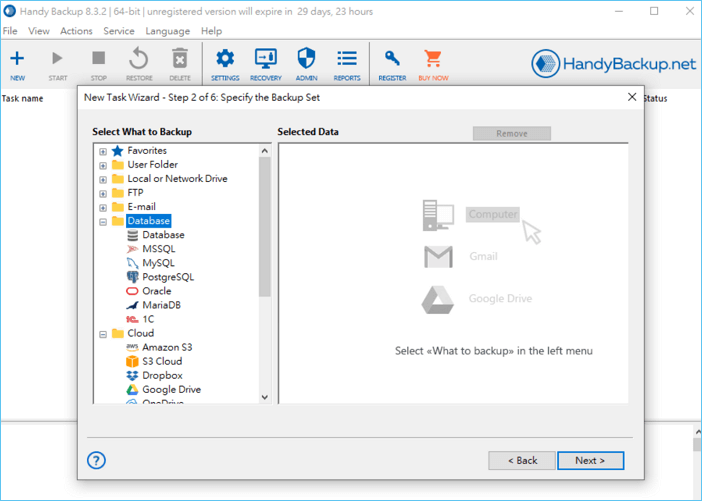Click the HandyBackup.net logo
The image size is (702, 501).
coord(613,64)
